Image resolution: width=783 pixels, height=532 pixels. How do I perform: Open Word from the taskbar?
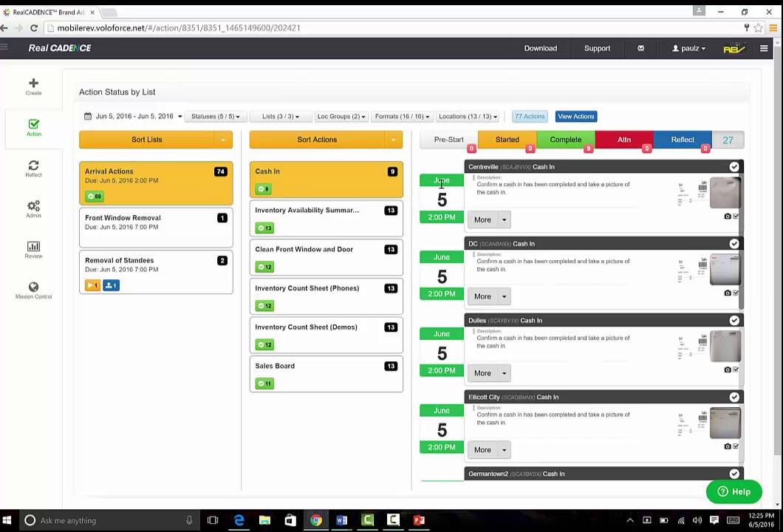coord(341,520)
